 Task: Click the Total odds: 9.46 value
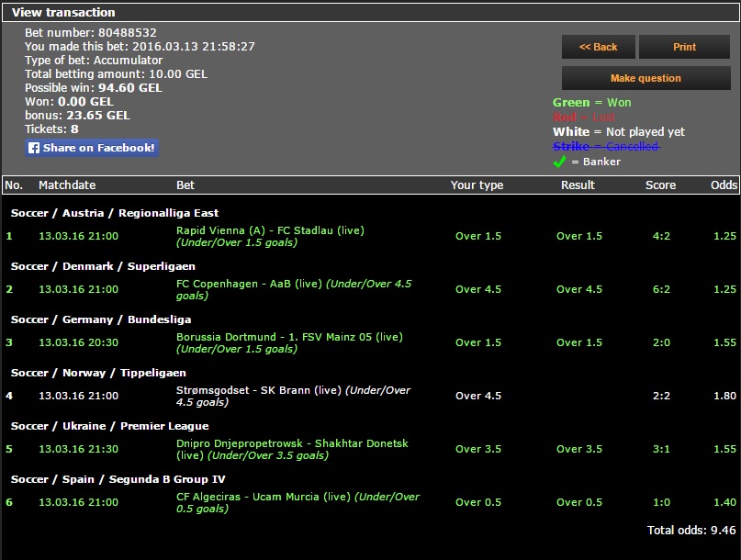tap(691, 531)
